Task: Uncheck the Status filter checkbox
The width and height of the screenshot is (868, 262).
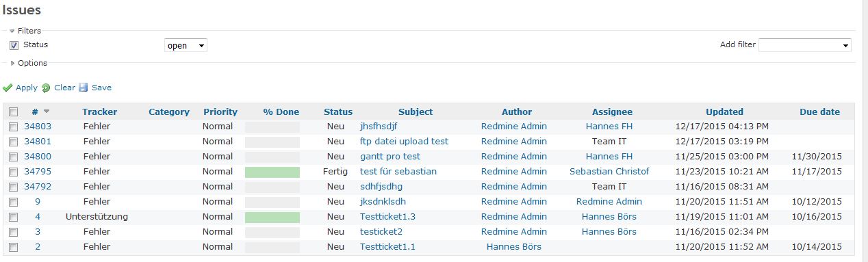Action: 14,45
